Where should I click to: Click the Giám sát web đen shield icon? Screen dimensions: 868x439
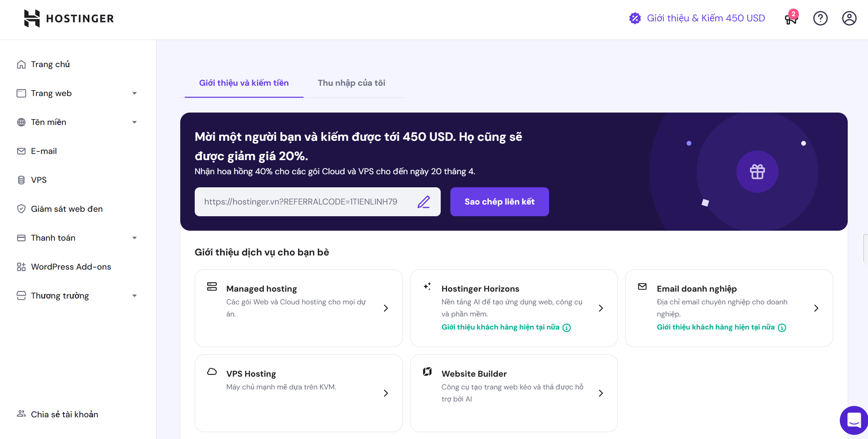tap(21, 209)
